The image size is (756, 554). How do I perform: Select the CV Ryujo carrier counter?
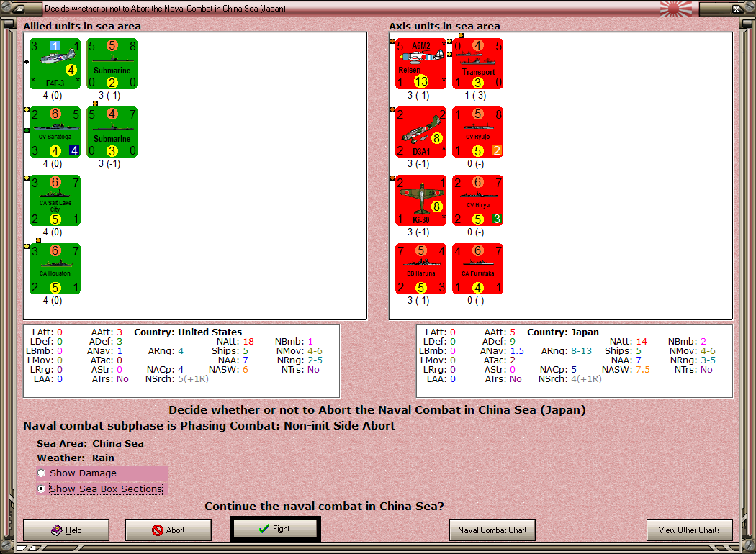coord(478,132)
